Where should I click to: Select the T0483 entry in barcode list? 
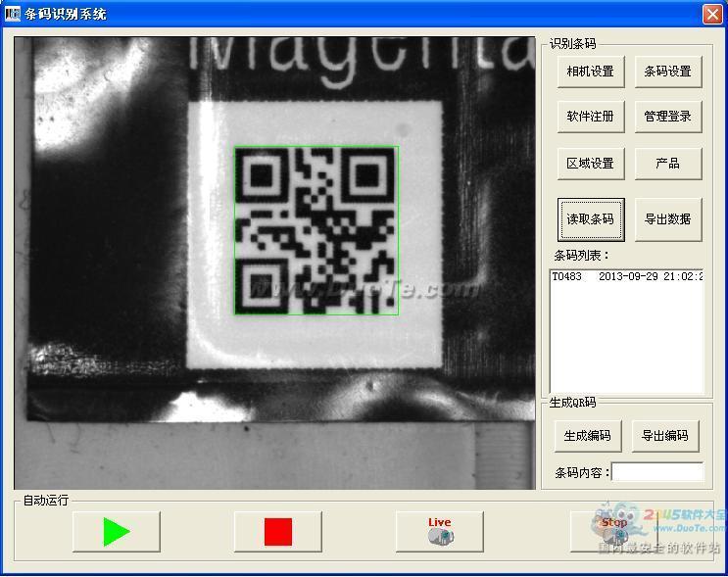point(627,276)
